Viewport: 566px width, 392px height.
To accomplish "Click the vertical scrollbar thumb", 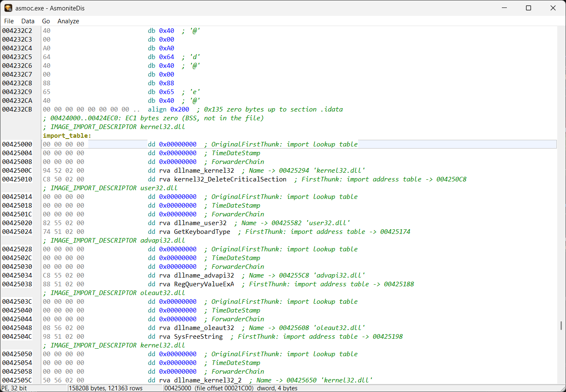I will click(x=561, y=325).
